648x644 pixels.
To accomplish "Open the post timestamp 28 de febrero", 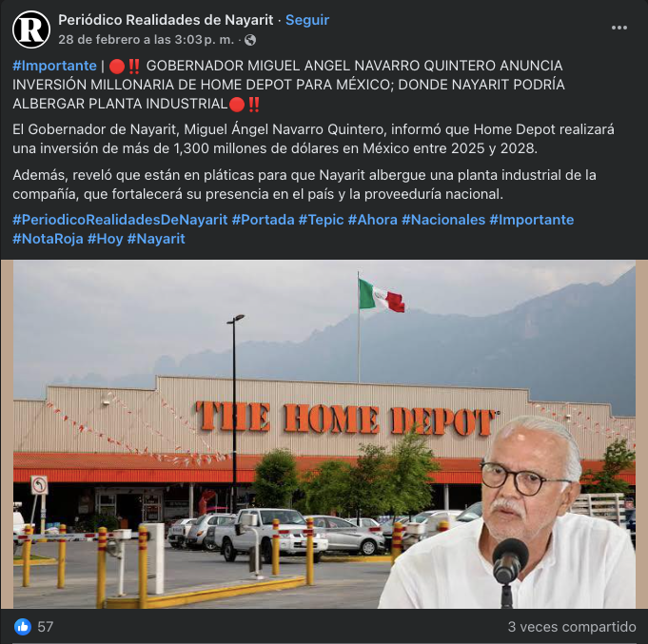I will (x=146, y=40).
